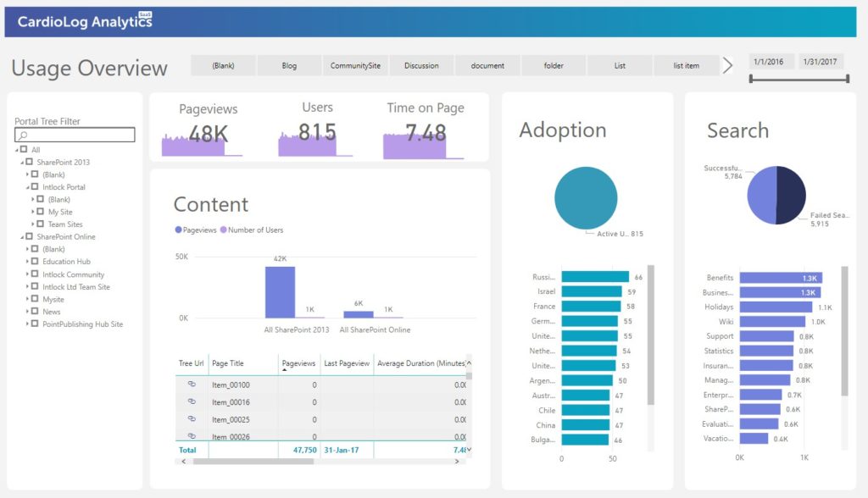
Task: Select the document slicer button
Action: coord(487,65)
